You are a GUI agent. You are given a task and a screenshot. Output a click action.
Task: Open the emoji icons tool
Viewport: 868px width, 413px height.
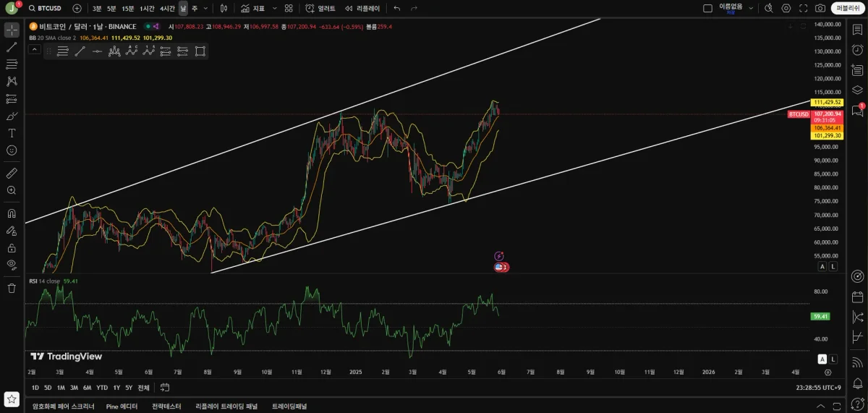12,150
